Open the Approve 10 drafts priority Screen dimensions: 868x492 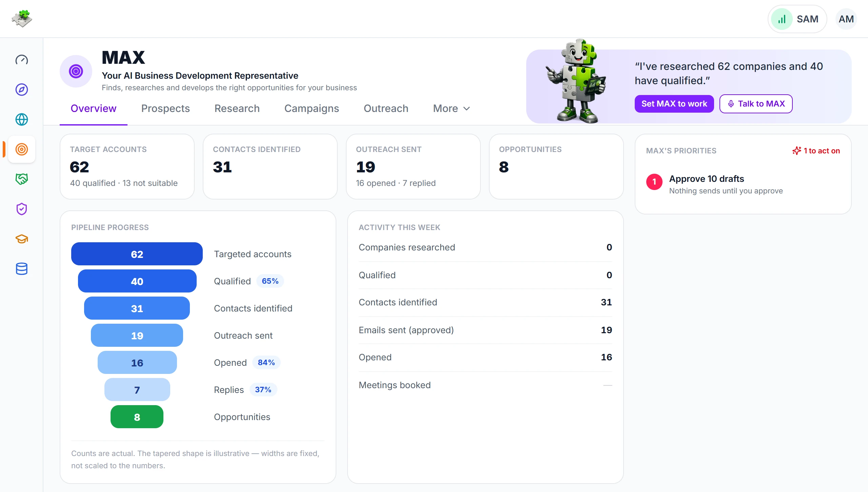click(743, 184)
